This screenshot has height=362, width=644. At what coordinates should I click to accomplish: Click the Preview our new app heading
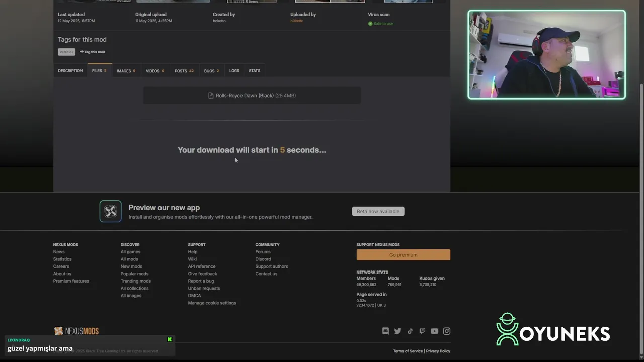(x=164, y=208)
